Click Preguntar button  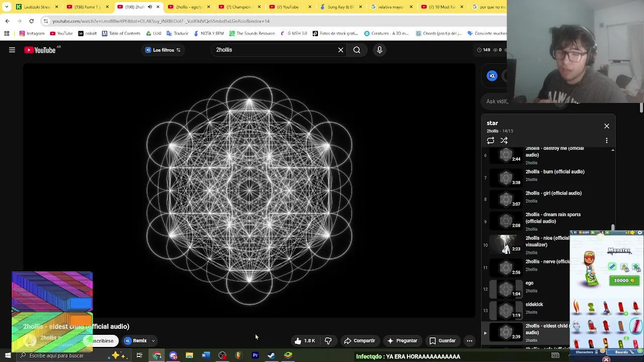[x=402, y=341]
